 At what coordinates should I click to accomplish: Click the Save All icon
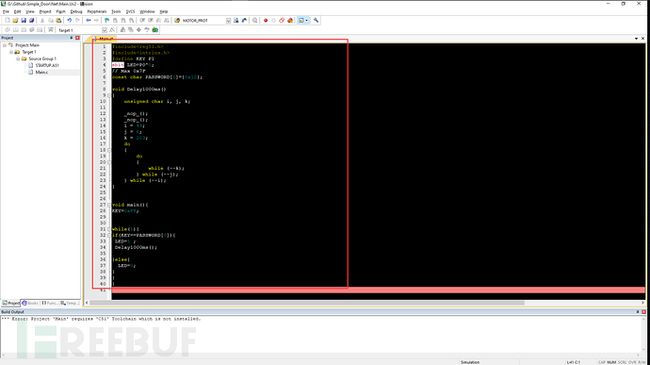tap(32, 20)
